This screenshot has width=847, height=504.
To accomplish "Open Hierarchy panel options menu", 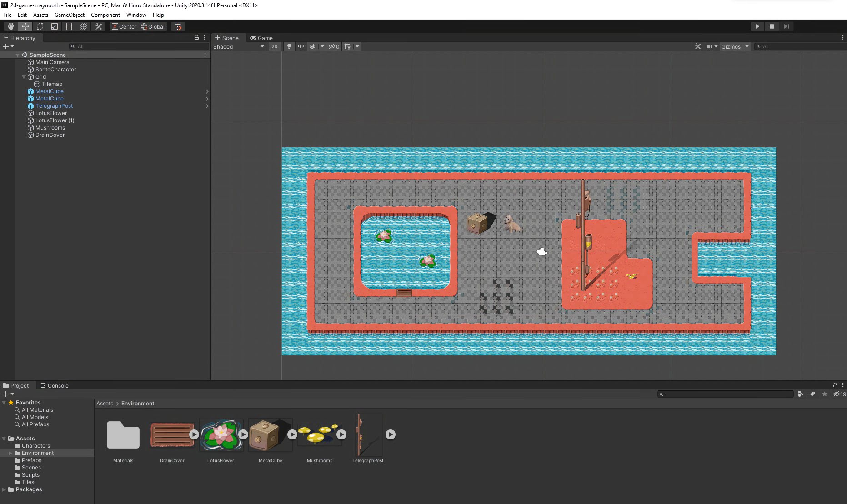I will pyautogui.click(x=205, y=38).
